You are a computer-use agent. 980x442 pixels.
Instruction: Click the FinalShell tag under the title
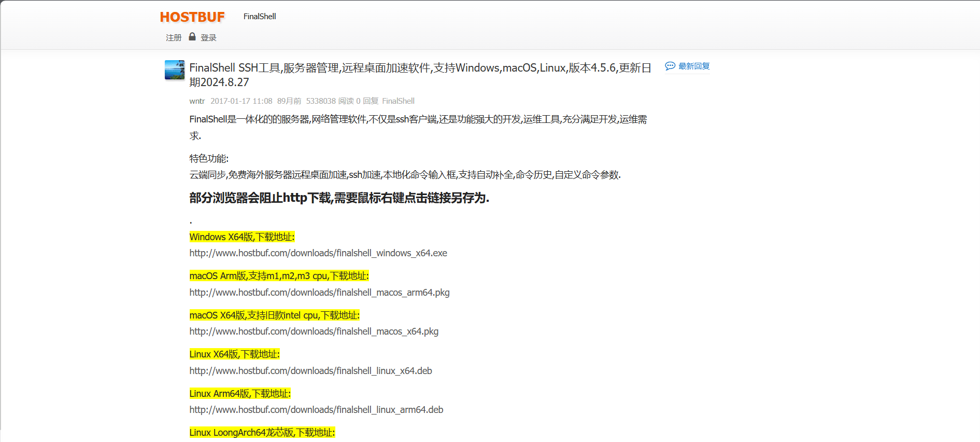tap(398, 101)
